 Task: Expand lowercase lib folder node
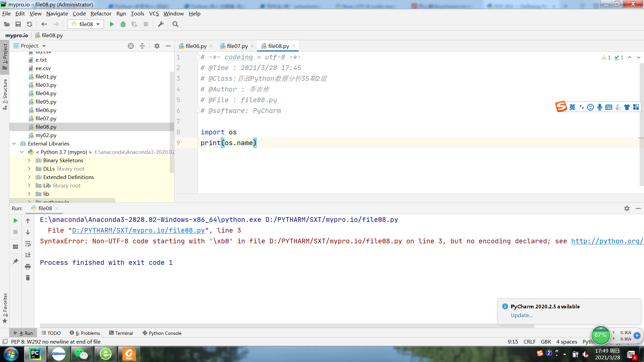(x=29, y=194)
